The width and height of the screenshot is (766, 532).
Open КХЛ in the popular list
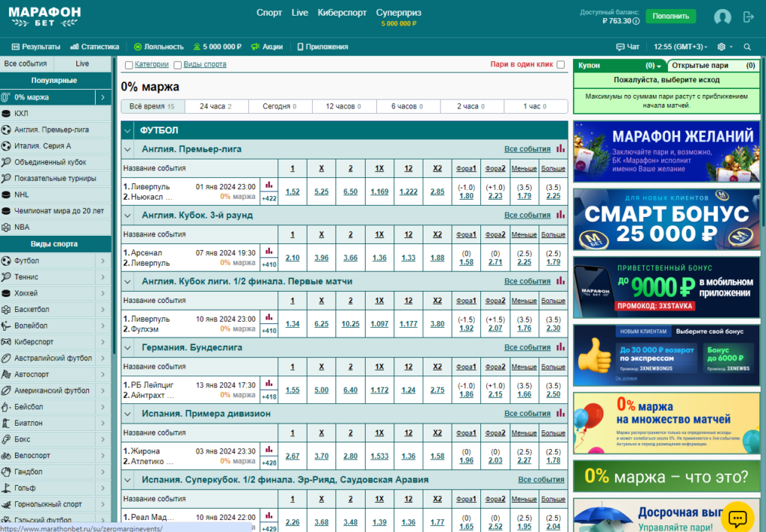[55, 113]
